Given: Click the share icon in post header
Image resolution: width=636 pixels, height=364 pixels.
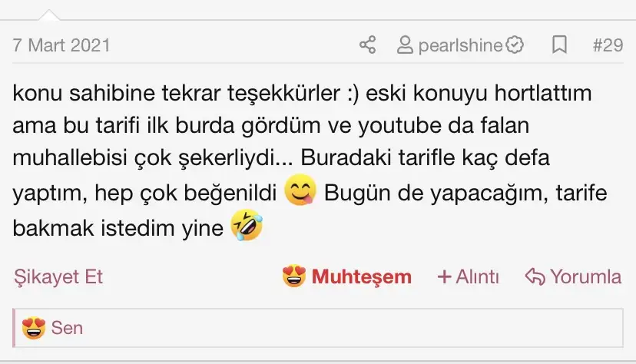Looking at the screenshot, I should point(368,45).
